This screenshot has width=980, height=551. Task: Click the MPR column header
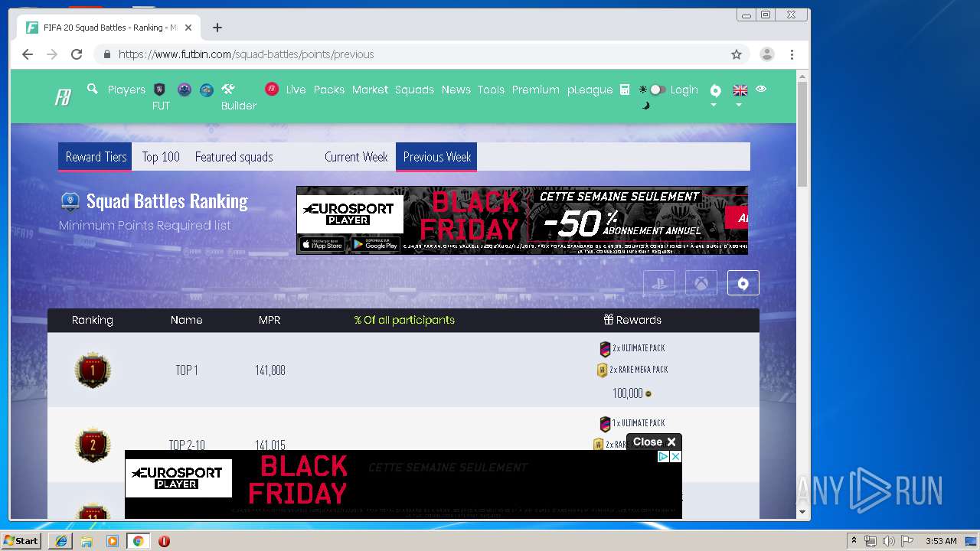point(269,320)
